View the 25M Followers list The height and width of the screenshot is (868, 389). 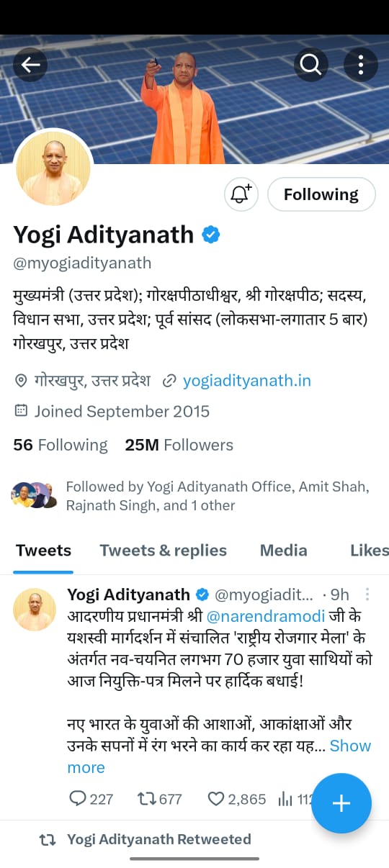tap(179, 445)
